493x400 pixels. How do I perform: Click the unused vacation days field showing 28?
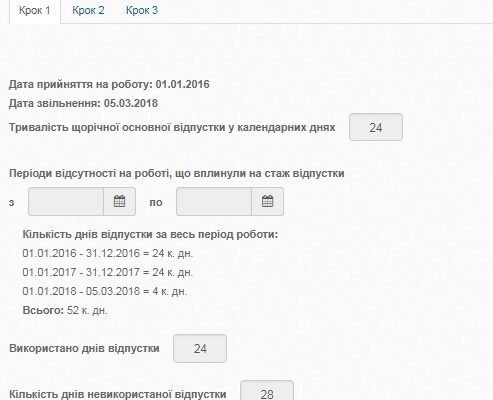[267, 391]
